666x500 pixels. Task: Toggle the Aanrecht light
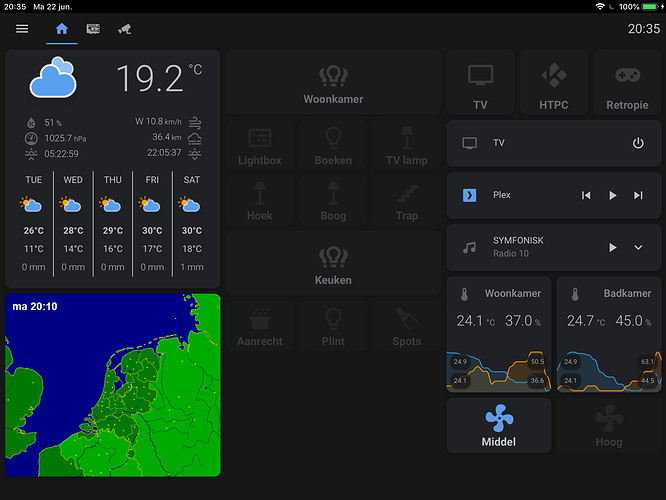pyautogui.click(x=260, y=326)
